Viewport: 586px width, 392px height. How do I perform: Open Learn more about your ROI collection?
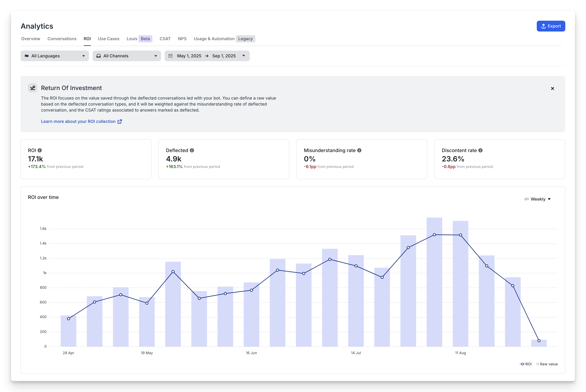point(78,122)
